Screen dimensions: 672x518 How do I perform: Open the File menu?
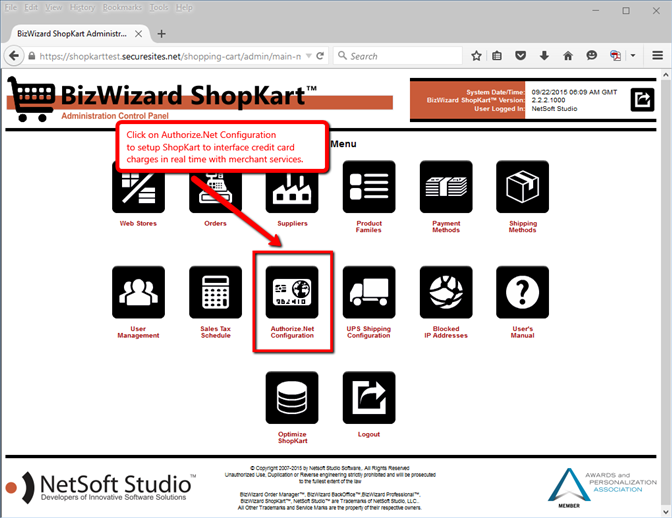coord(11,8)
